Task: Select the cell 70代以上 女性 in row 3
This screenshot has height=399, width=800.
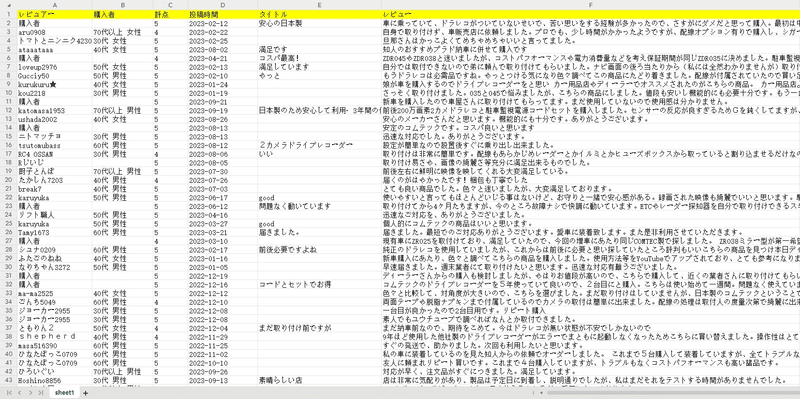Action: point(122,32)
